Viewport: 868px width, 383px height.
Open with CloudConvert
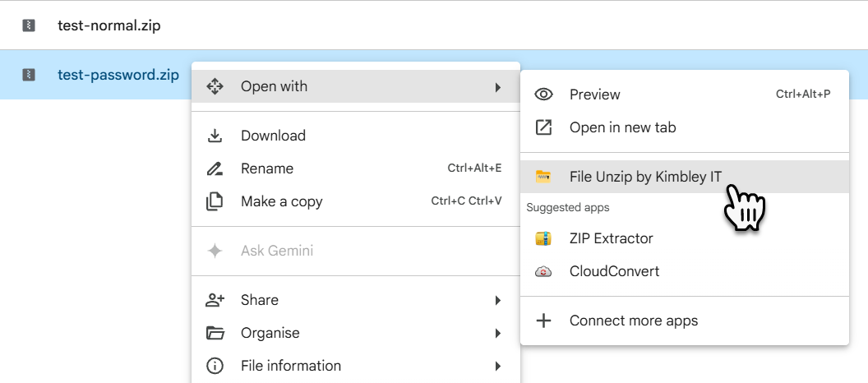[x=685, y=271]
